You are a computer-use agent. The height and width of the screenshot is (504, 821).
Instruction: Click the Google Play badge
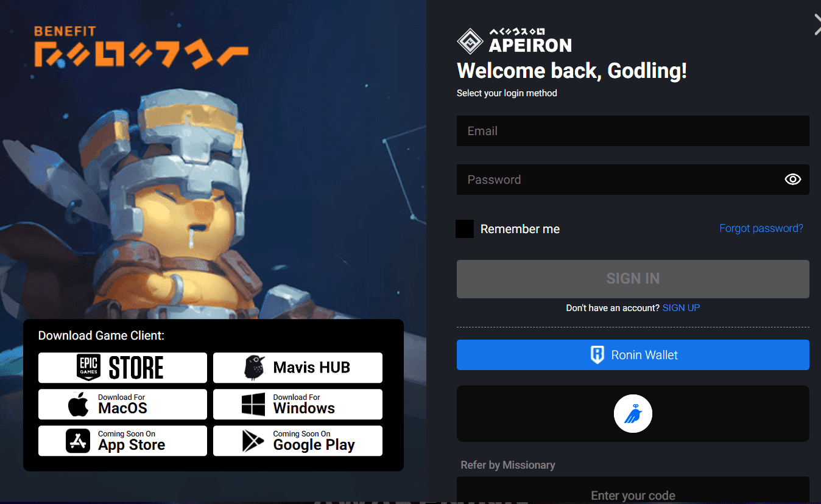(297, 441)
